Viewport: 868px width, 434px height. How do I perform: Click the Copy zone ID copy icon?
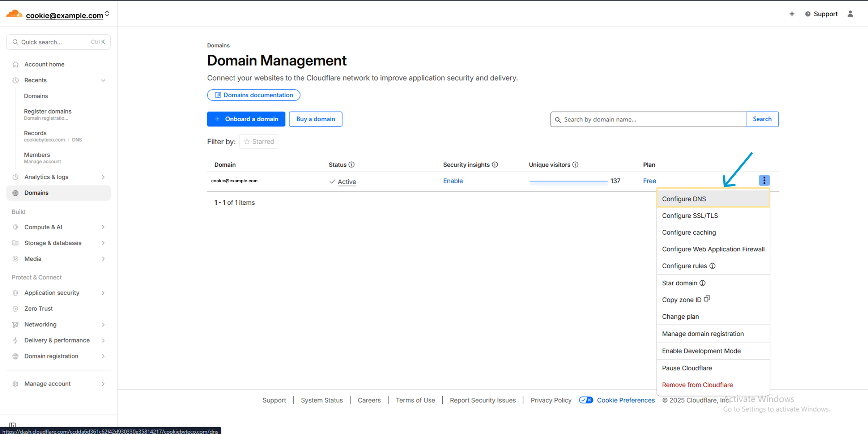point(707,299)
